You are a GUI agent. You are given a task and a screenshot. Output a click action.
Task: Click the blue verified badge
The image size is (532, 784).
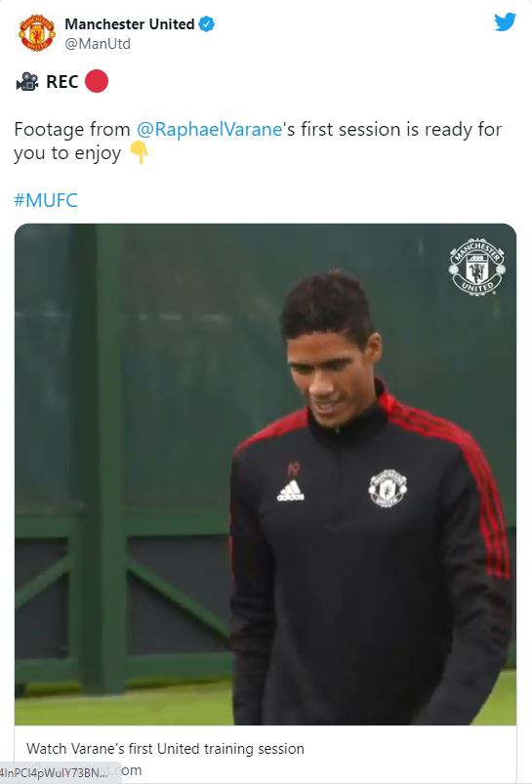(207, 24)
